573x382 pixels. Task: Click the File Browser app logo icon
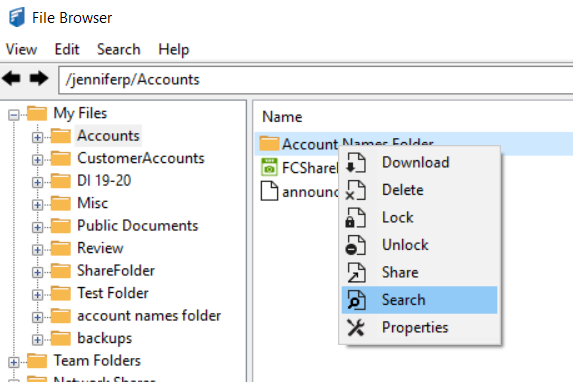(x=17, y=17)
